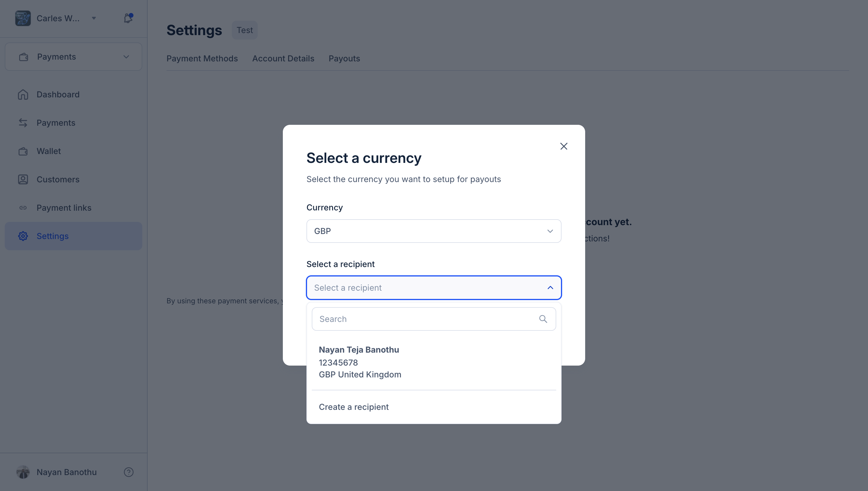Image resolution: width=868 pixels, height=491 pixels.
Task: Switch to the Account Details tab
Action: click(283, 58)
